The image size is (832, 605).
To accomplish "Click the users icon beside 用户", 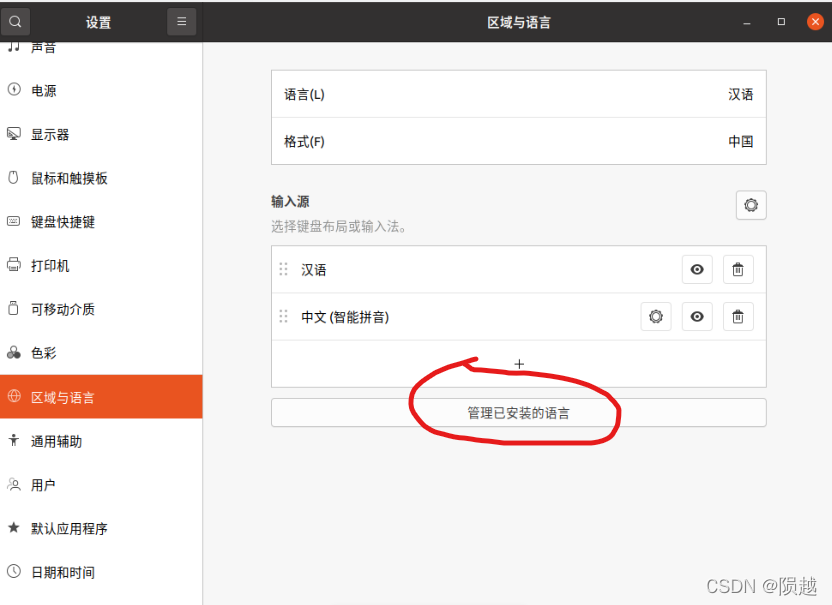I will coord(14,483).
